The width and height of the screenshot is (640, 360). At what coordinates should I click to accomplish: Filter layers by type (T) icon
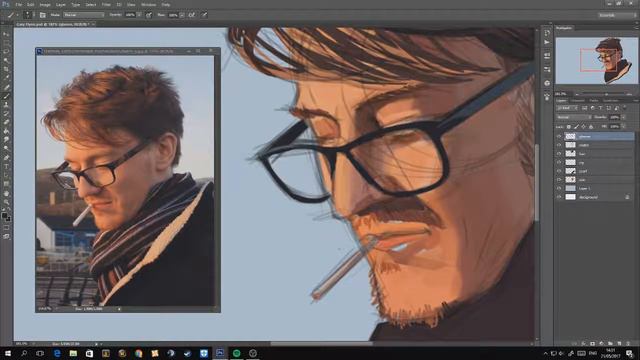(600, 108)
